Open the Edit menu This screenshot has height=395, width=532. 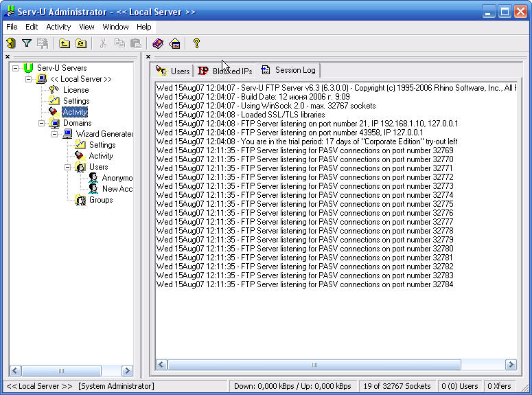[32, 27]
